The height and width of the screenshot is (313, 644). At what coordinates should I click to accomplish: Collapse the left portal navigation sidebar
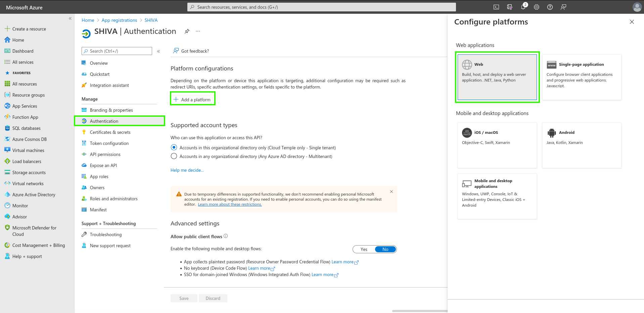(70, 18)
